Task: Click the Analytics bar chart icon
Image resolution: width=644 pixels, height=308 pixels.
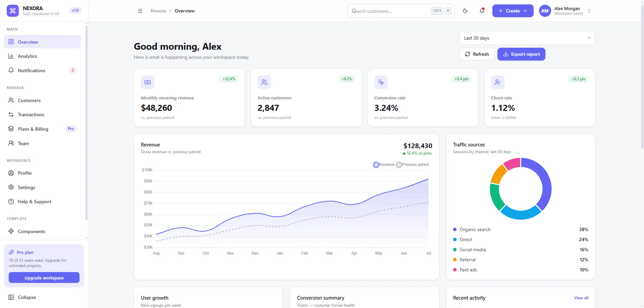Action: pyautogui.click(x=11, y=56)
